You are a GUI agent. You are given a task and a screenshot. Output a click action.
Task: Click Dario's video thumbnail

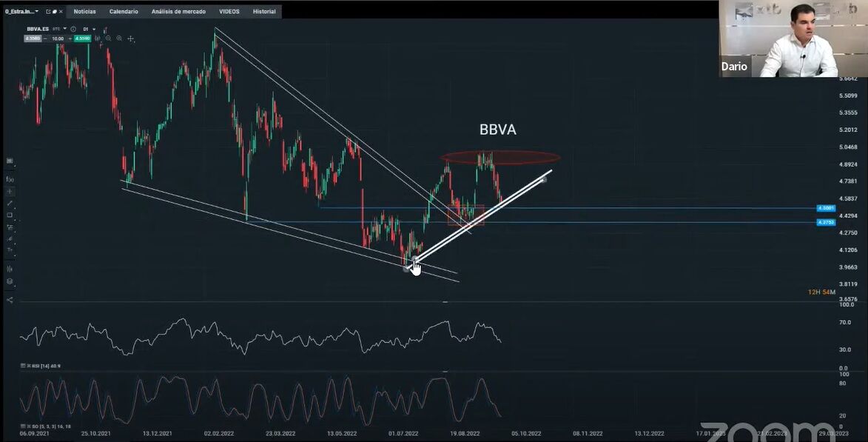coord(793,38)
